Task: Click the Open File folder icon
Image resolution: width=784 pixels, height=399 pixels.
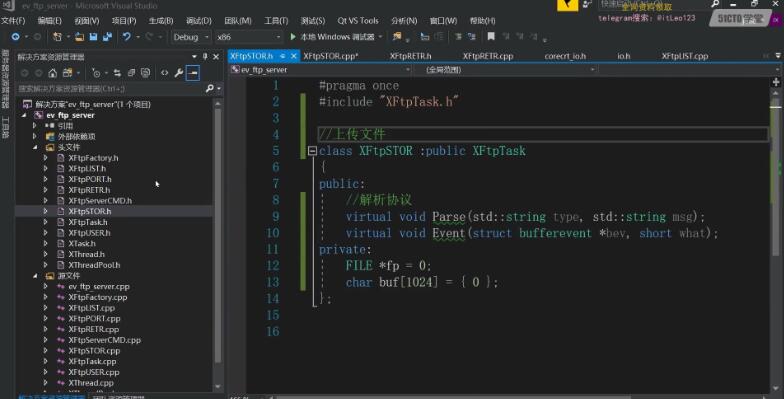Action: click(x=80, y=37)
